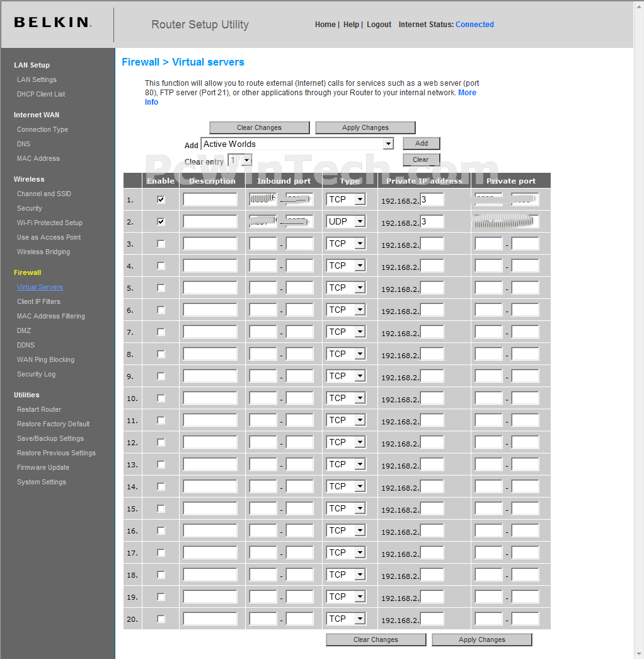Uncheck the Enable checkbox for entry 1

point(161,200)
